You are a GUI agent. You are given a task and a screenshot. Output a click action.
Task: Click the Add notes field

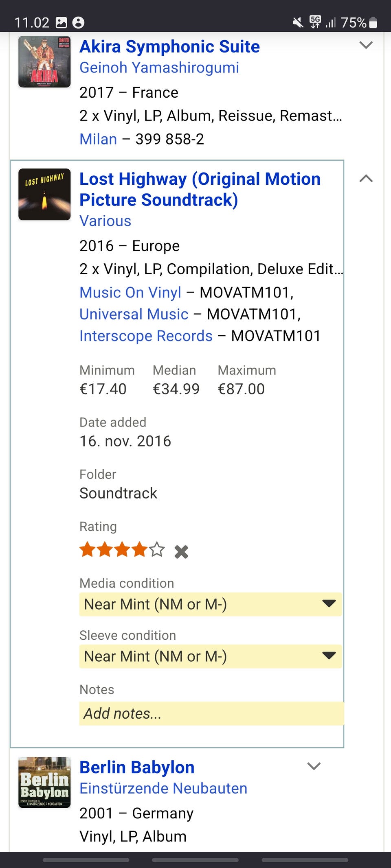coord(211,713)
